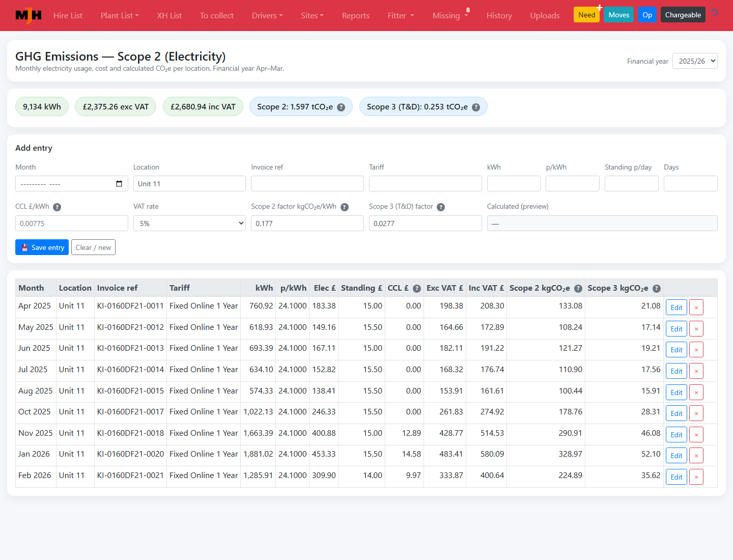Open the VAT rate dropdown

coord(189,223)
